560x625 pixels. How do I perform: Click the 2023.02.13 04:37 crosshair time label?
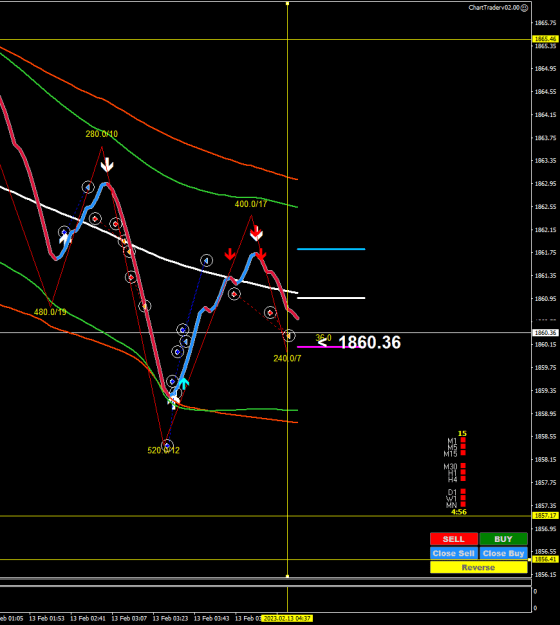click(287, 618)
